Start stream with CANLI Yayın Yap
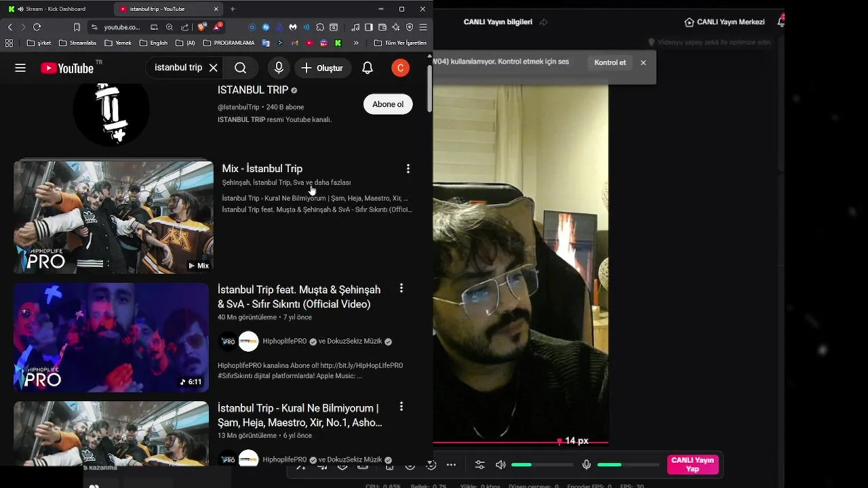This screenshot has height=488, width=868. [692, 464]
